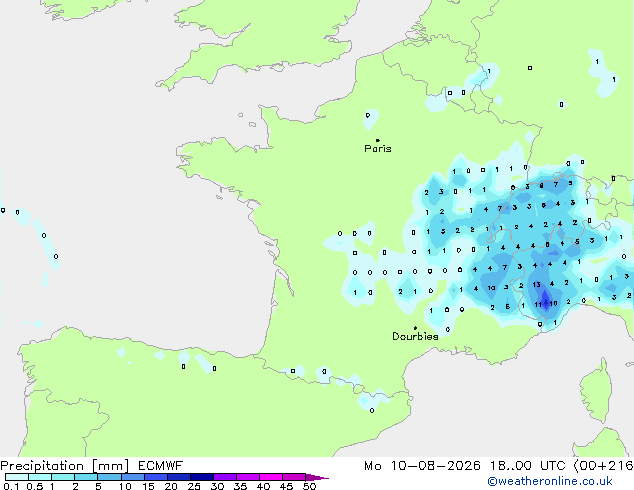This screenshot has width=634, height=490.
Task: Pick the legend swatch between 2 and 5
Action: pos(86,477)
